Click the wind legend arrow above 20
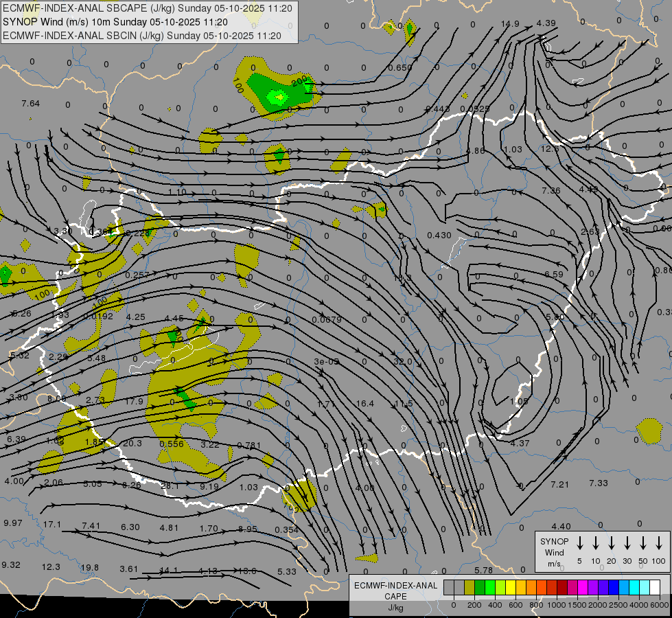This screenshot has width=672, height=618. 611,543
